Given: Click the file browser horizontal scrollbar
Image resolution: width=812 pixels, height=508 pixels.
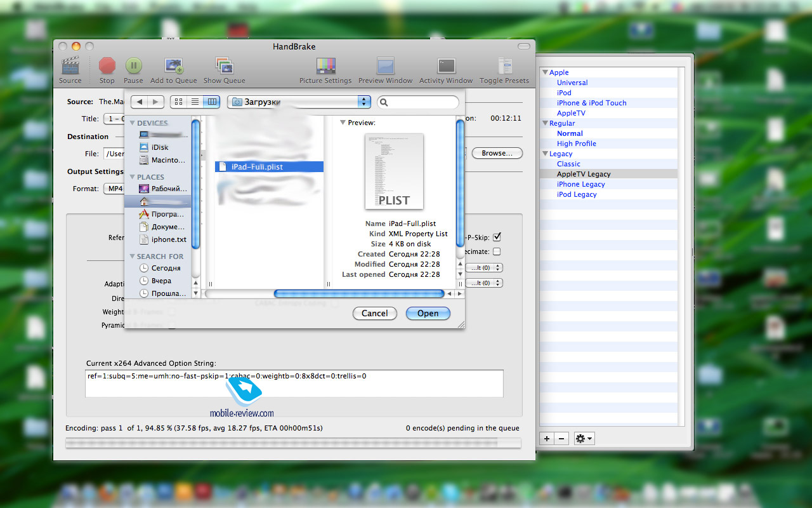Looking at the screenshot, I should (359, 293).
